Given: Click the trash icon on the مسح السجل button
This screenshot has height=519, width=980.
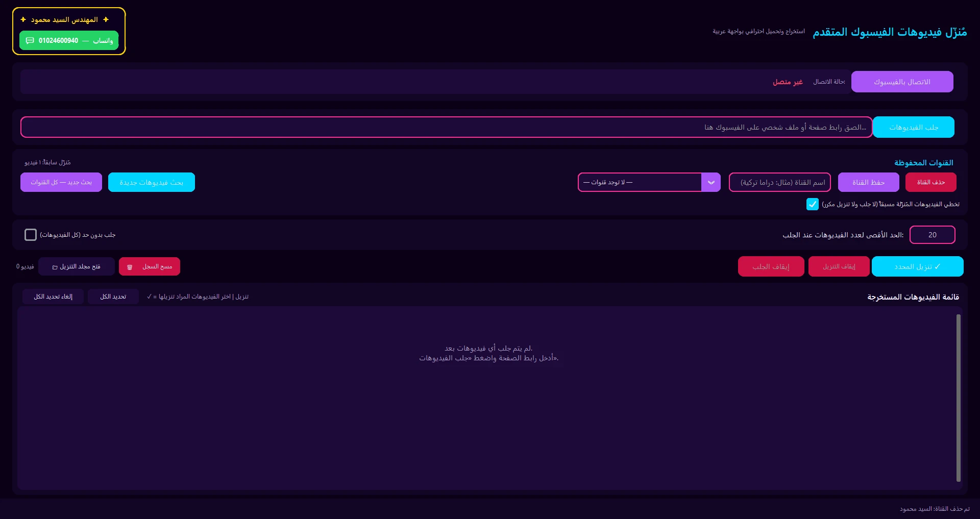Looking at the screenshot, I should click(x=130, y=267).
